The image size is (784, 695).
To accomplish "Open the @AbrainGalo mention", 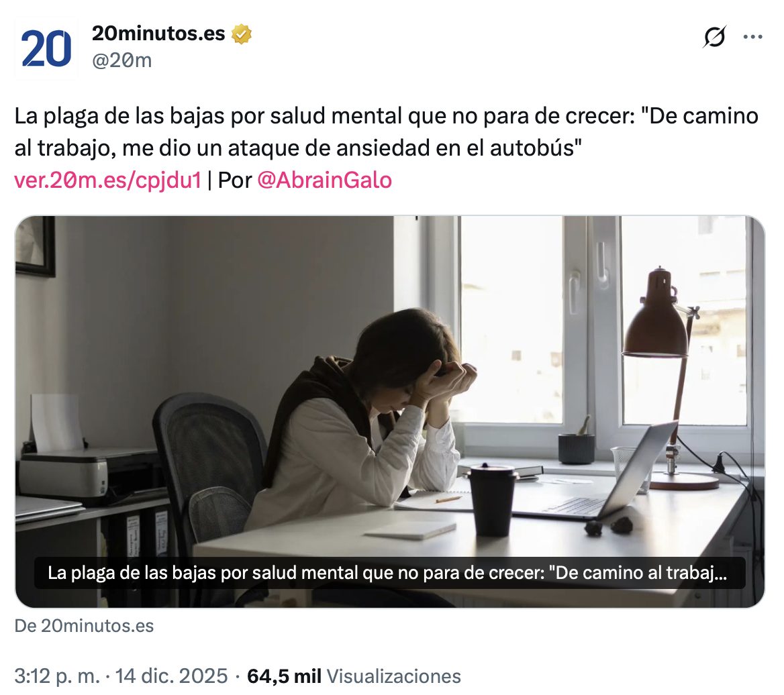I will pos(324,180).
